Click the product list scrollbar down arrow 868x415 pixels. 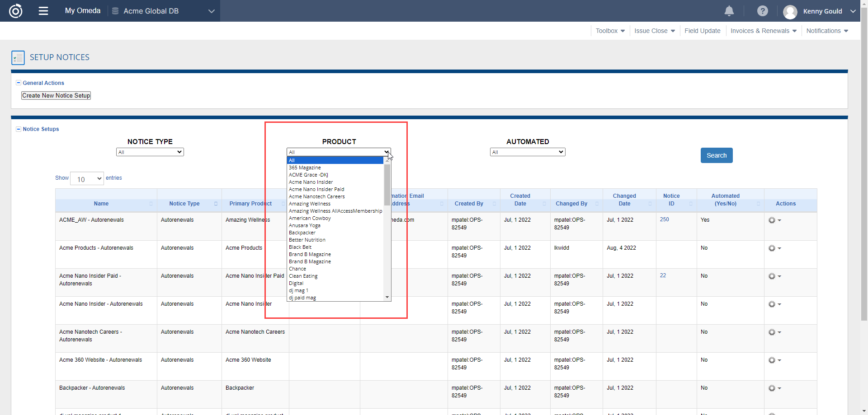(x=387, y=297)
